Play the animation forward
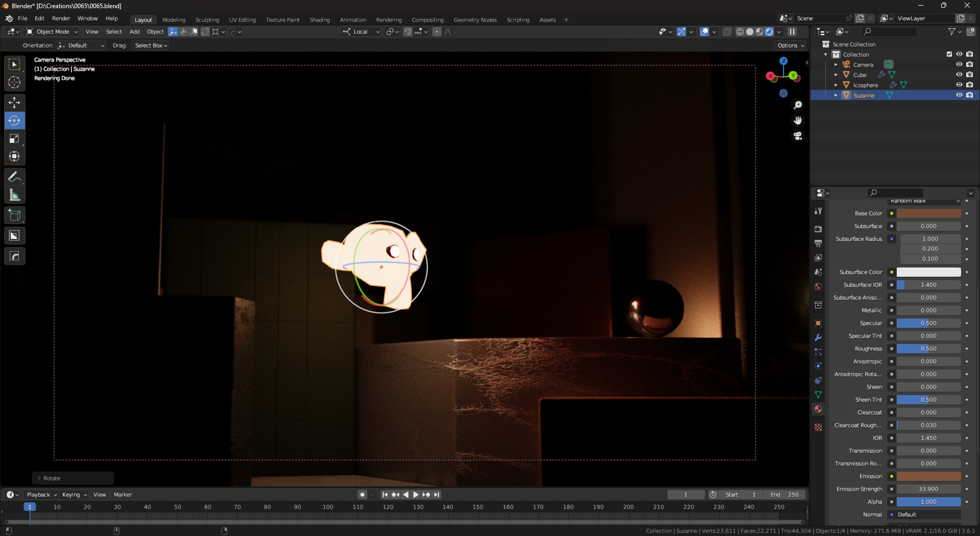This screenshot has width=980, height=536. (x=415, y=495)
